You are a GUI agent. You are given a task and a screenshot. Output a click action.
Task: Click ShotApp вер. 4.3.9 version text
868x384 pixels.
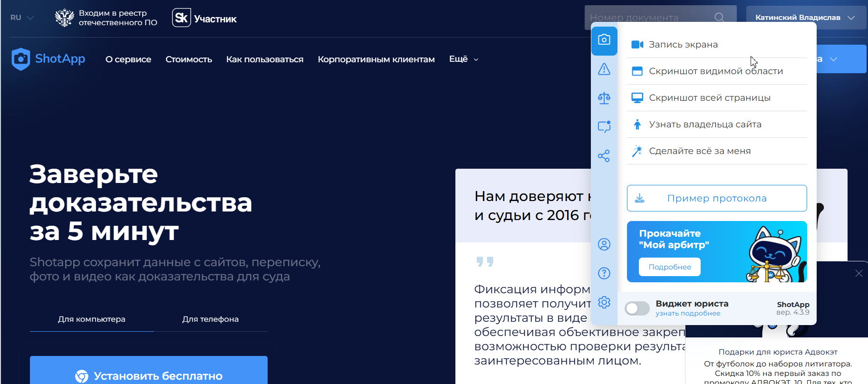(793, 308)
